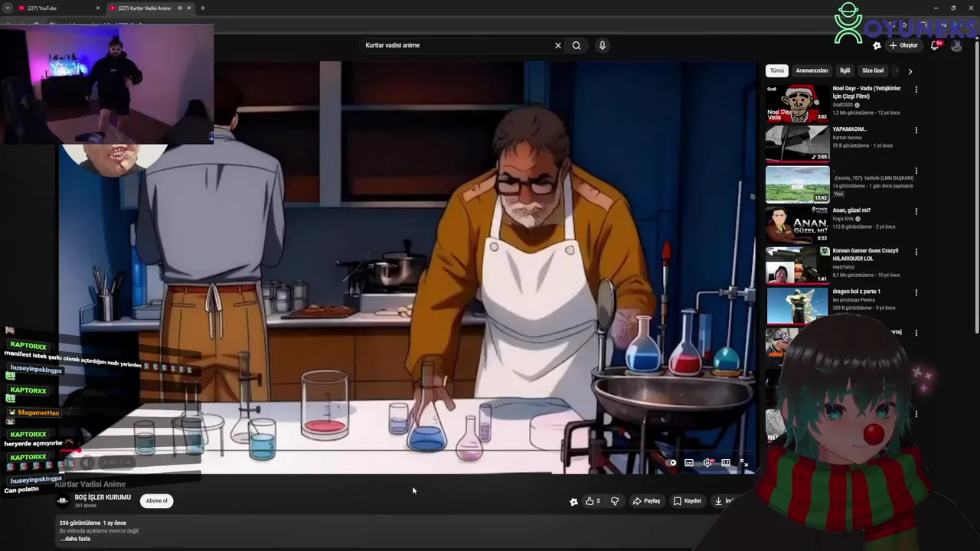Open browser tab list dropdown arrow
The width and height of the screenshot is (980, 551).
pos(7,8)
